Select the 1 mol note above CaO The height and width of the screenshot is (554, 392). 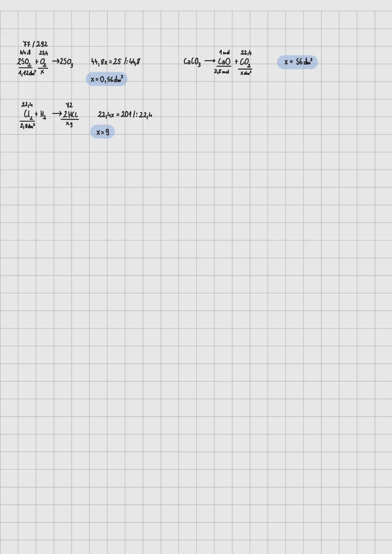(x=224, y=53)
